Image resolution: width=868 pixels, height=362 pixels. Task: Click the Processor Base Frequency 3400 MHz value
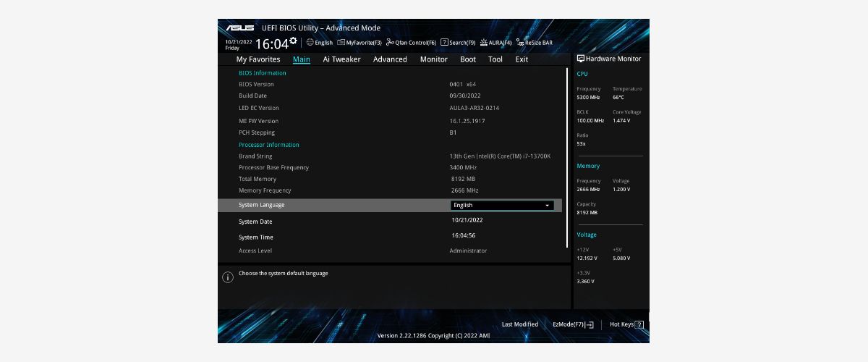coord(463,167)
